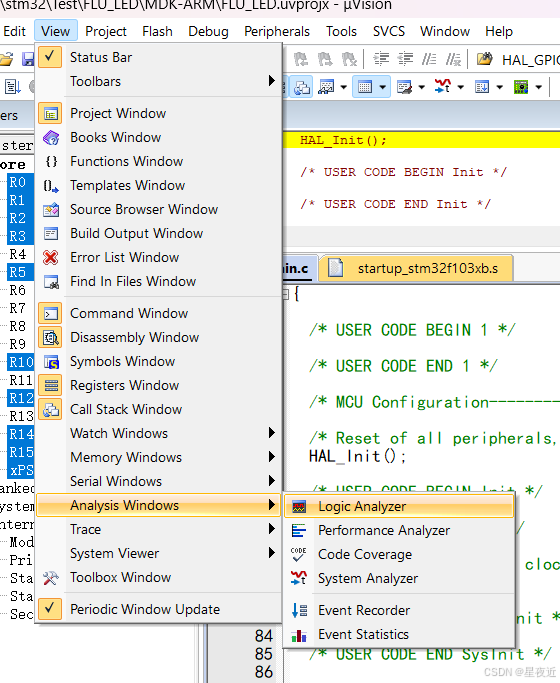Click the Disassembly Window icon
Viewport: 560px width, 683px height.
[51, 338]
